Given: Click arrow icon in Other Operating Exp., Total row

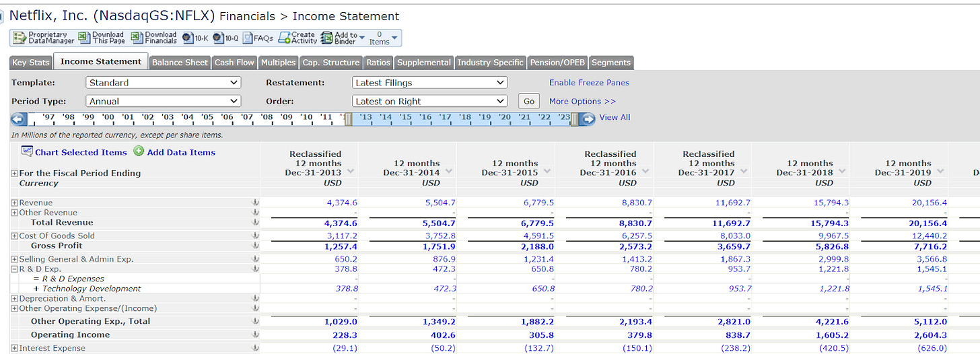Looking at the screenshot, I should coord(255,321).
